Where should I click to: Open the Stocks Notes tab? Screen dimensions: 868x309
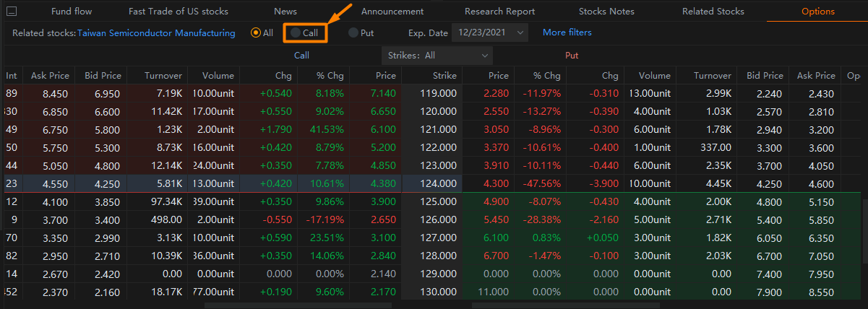[x=606, y=12]
